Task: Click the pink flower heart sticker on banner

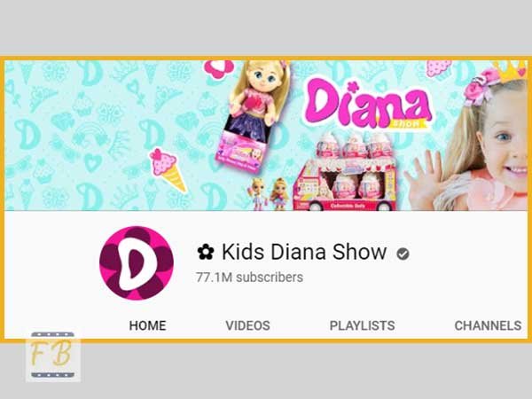Action: click(x=219, y=69)
